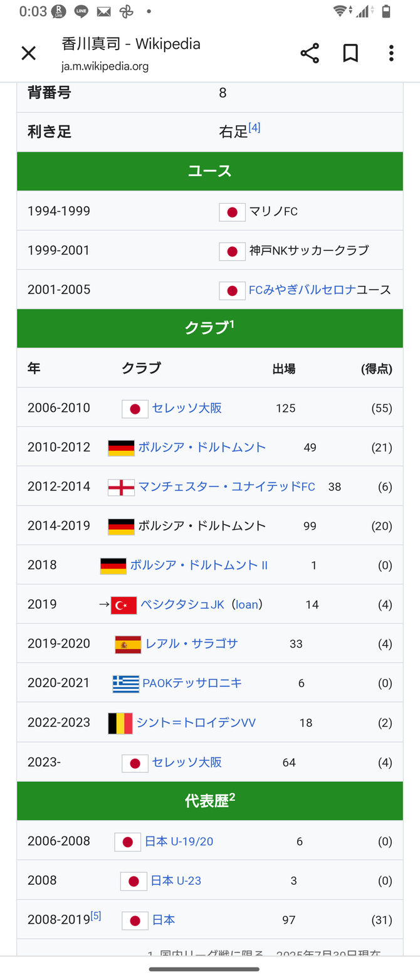Click footnote reference [5] beside 2008-2019
Viewport: 420px width, 980px height.
click(95, 916)
